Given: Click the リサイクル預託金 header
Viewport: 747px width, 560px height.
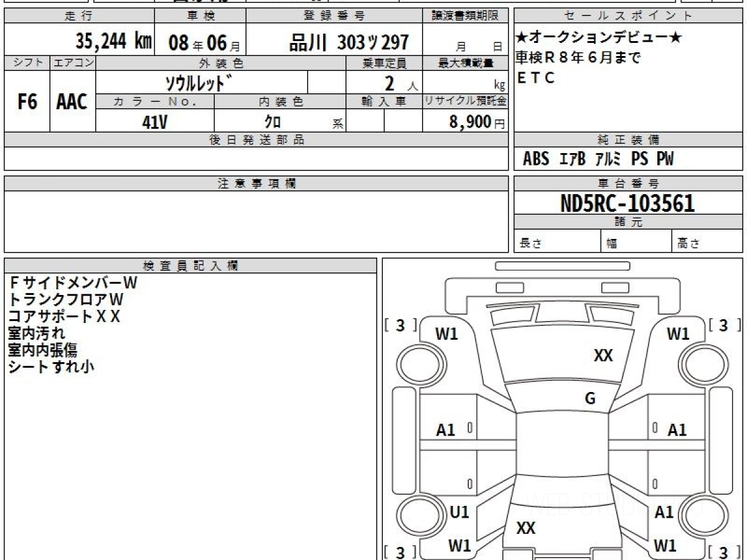Looking at the screenshot, I should point(465,101).
